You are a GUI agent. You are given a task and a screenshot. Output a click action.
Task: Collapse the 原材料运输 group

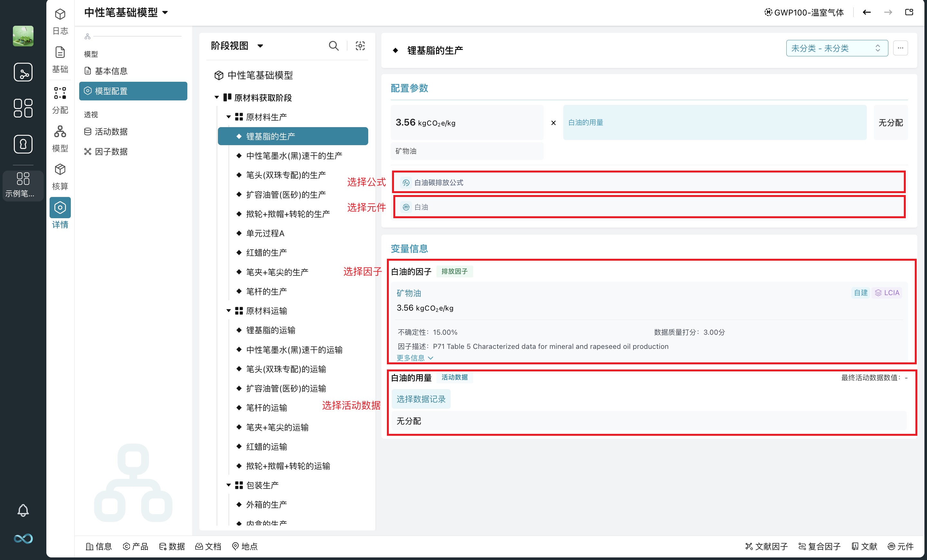228,311
